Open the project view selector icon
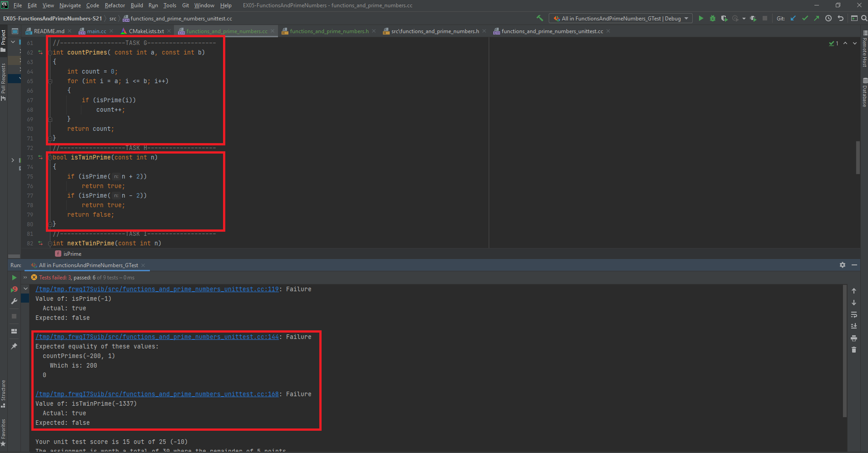The height and width of the screenshot is (453, 868). pos(15,31)
